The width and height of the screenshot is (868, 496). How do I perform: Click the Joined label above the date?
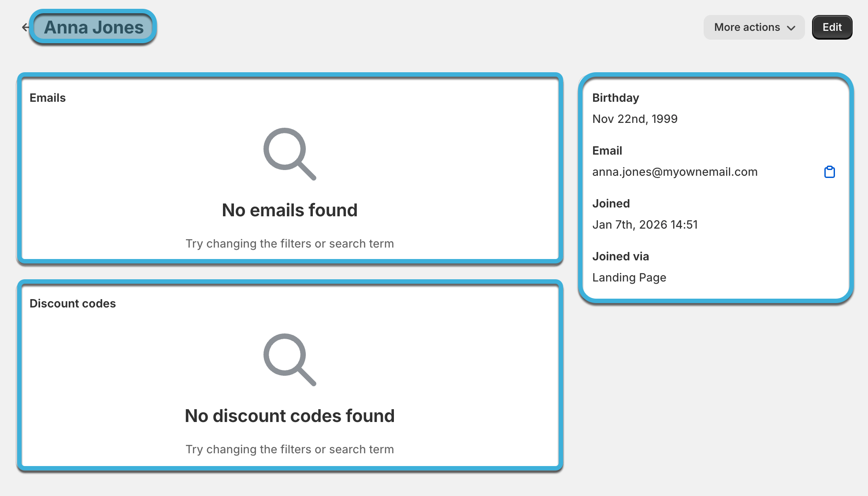[611, 204]
